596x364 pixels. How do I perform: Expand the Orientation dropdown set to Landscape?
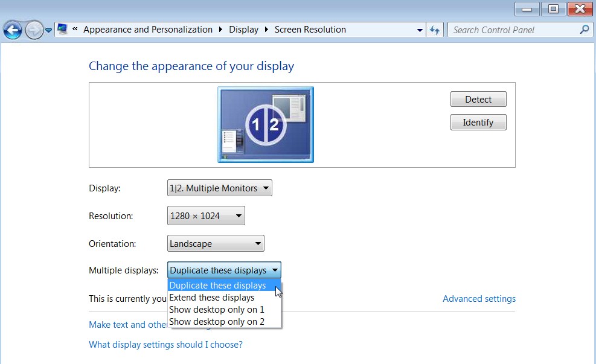tap(216, 243)
